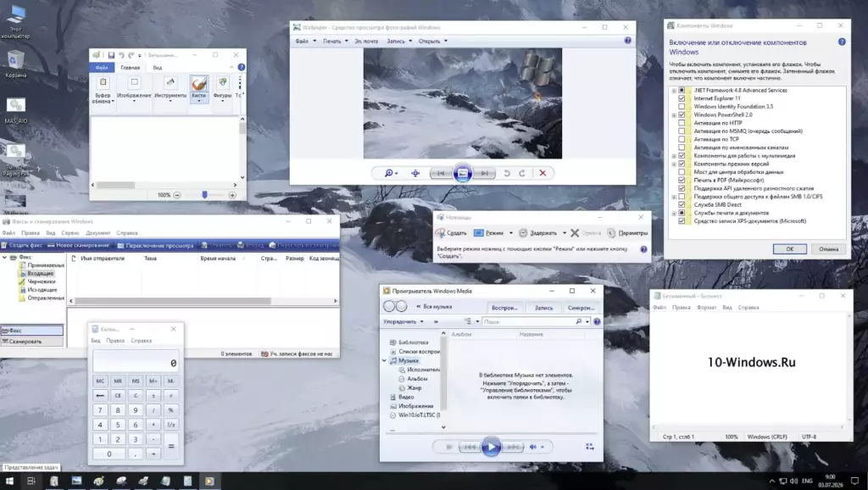Screen dimensions: 868x490
Task: Expand .NET Framework 4.8 Advanced Services node
Action: pos(674,90)
